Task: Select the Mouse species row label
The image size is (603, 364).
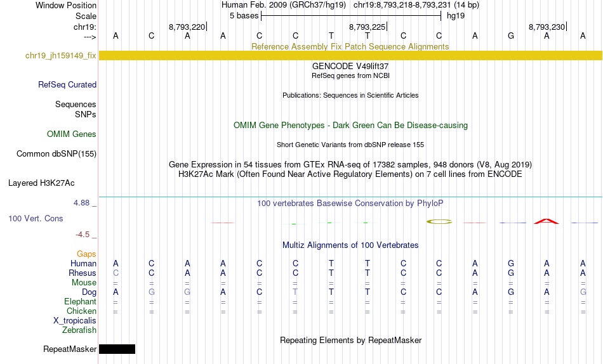Action: point(84,283)
